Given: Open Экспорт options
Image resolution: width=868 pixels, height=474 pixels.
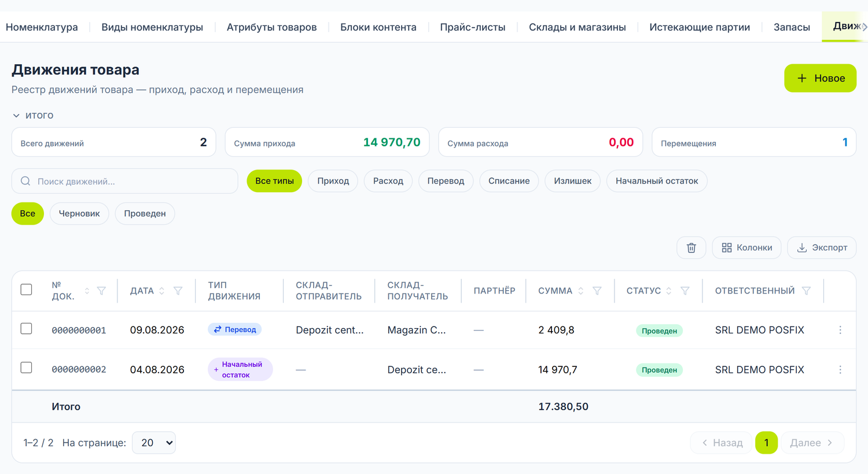Looking at the screenshot, I should coord(822,248).
